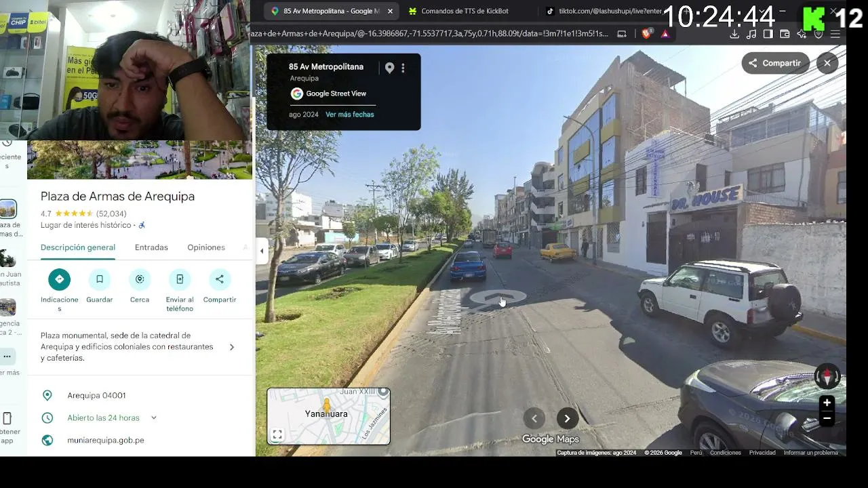The width and height of the screenshot is (868, 488).
Task: Expand the place description chevron
Action: click(x=232, y=347)
